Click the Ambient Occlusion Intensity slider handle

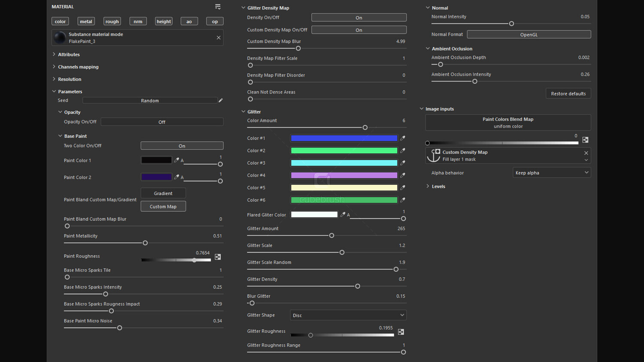point(475,81)
